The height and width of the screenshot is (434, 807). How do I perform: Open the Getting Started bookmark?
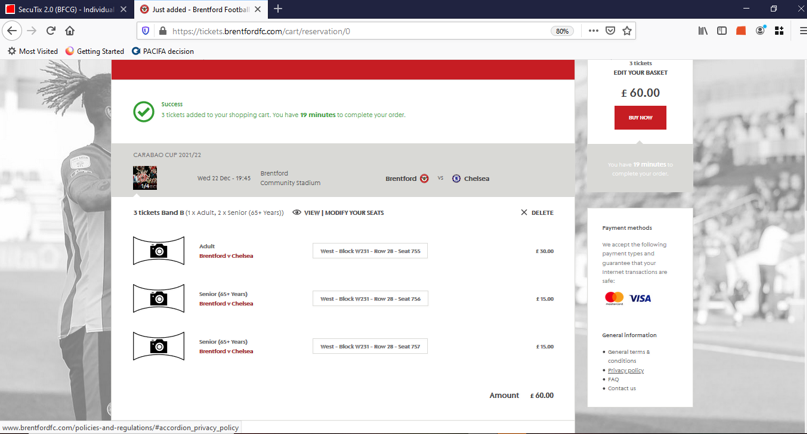95,51
